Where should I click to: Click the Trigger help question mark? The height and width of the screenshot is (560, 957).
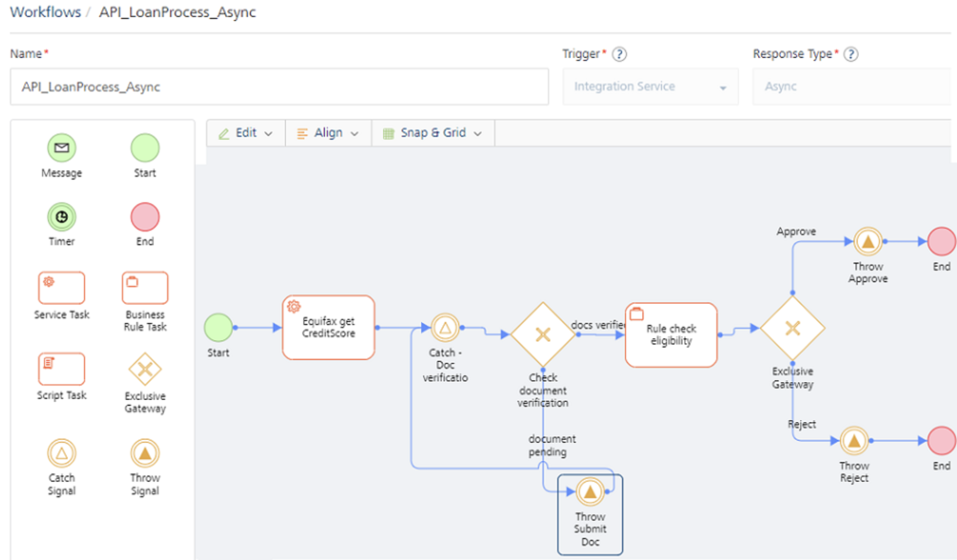click(x=619, y=54)
